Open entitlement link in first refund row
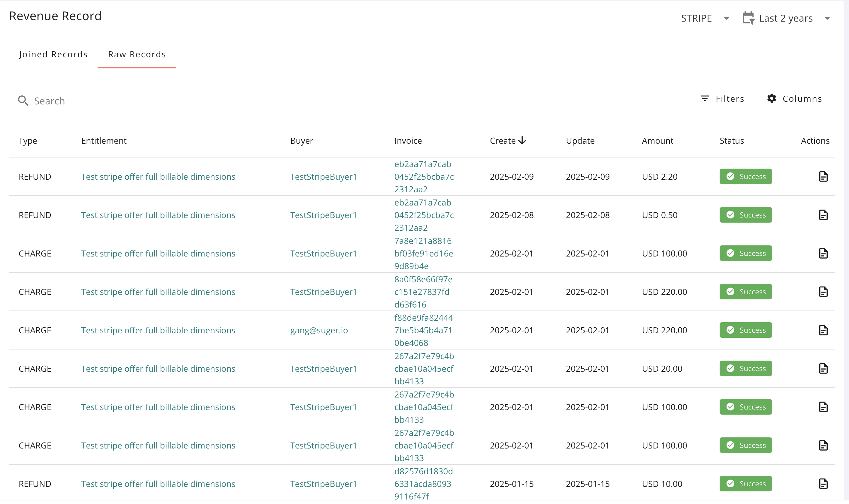This screenshot has height=504, width=849. click(158, 177)
